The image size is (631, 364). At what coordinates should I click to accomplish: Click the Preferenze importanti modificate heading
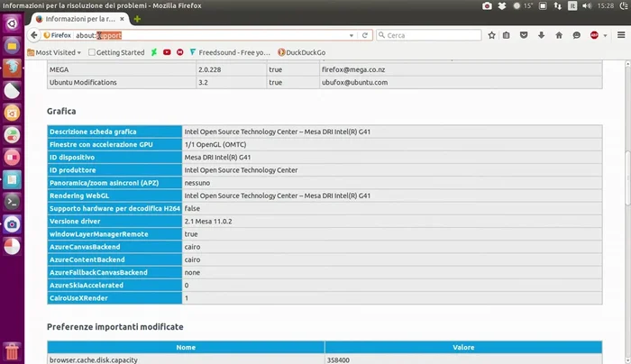(115, 326)
